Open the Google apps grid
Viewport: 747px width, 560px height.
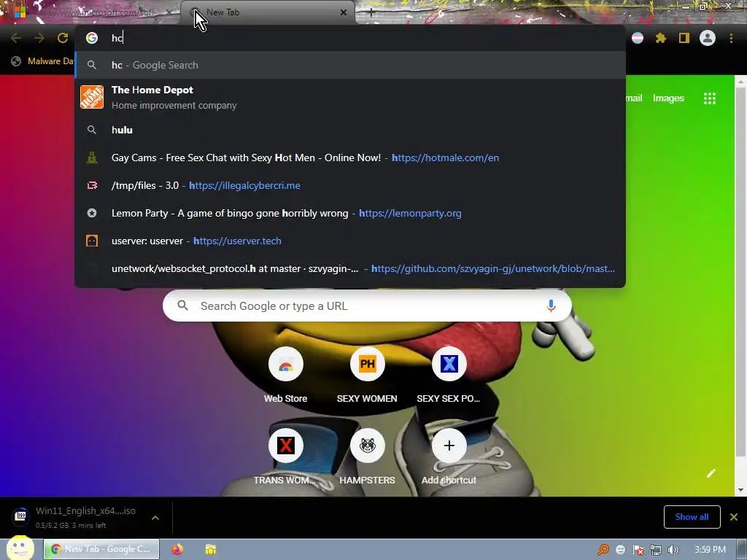coord(710,98)
